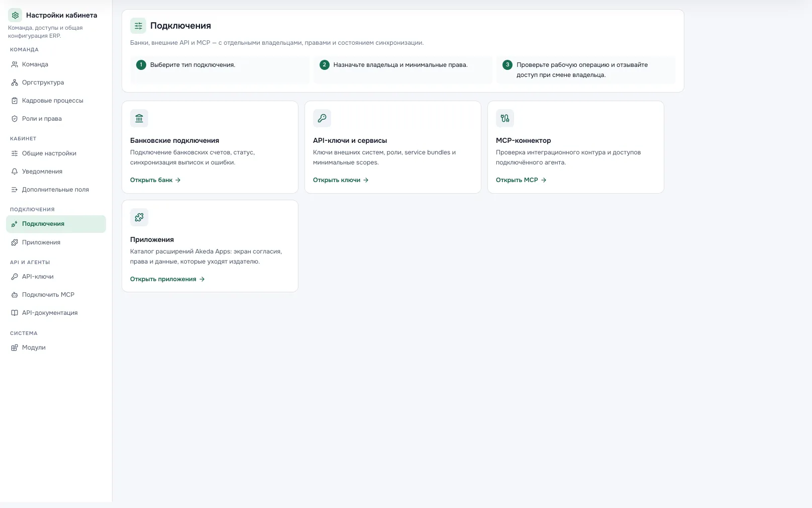Viewport: 812px width, 508px height.
Task: Select Роли и права in the sidebar
Action: (x=56, y=119)
